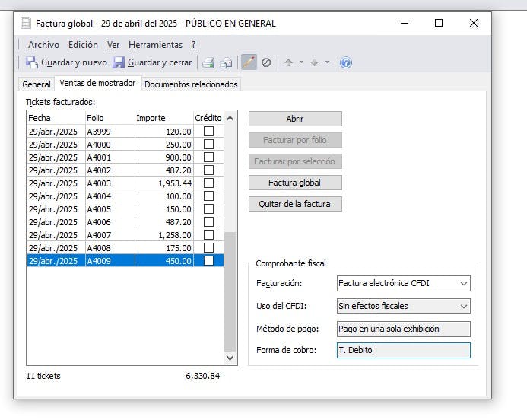Check Crédito box for ticket A4000

tap(208, 145)
